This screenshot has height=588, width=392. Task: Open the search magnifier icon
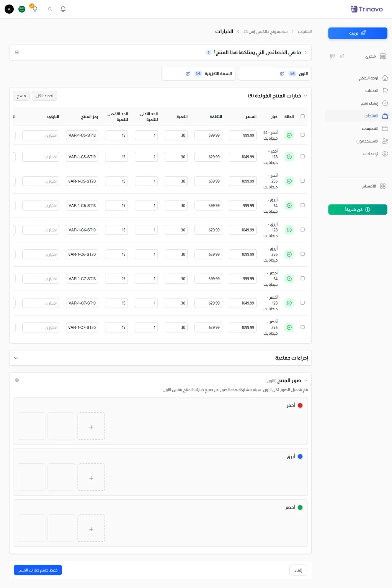point(50,9)
